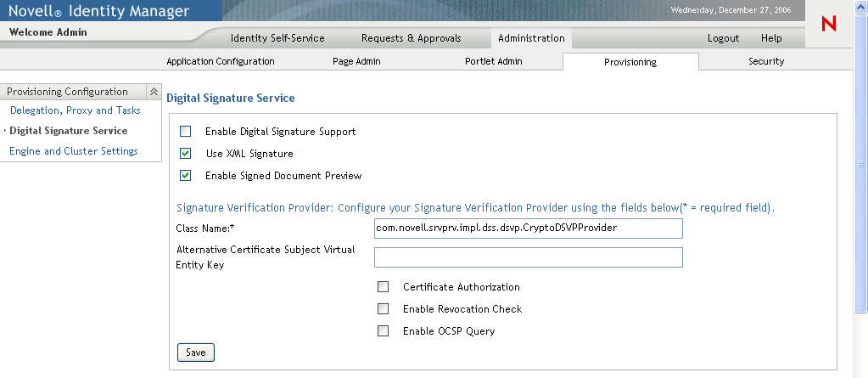Uncheck Use XML Signature

186,154
